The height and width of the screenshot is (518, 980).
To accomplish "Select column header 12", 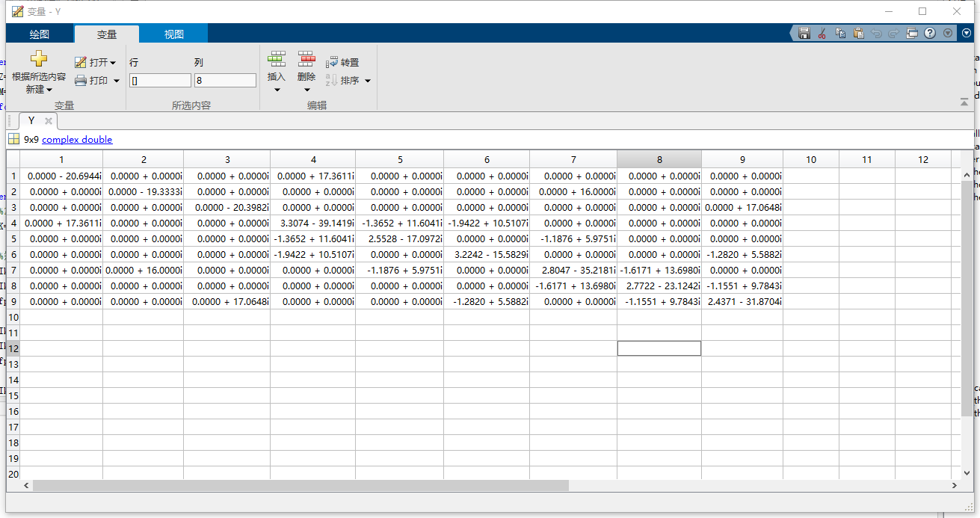I will coord(923,159).
